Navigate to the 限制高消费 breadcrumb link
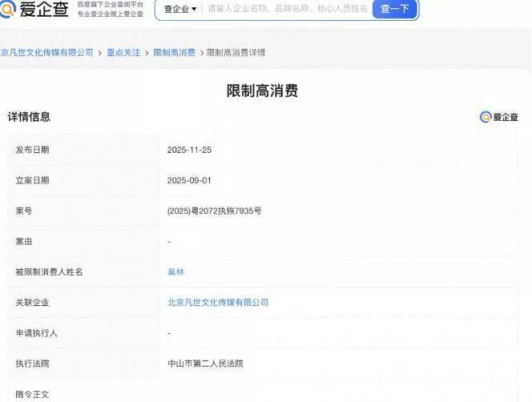The height and width of the screenshot is (402, 532). point(174,53)
